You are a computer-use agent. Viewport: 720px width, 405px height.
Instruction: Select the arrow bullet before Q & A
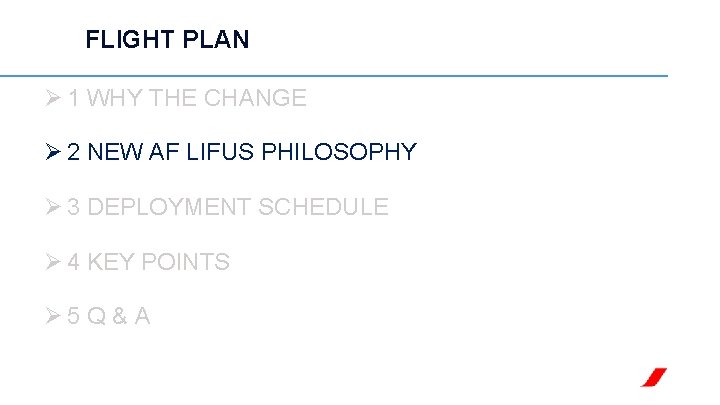point(55,317)
